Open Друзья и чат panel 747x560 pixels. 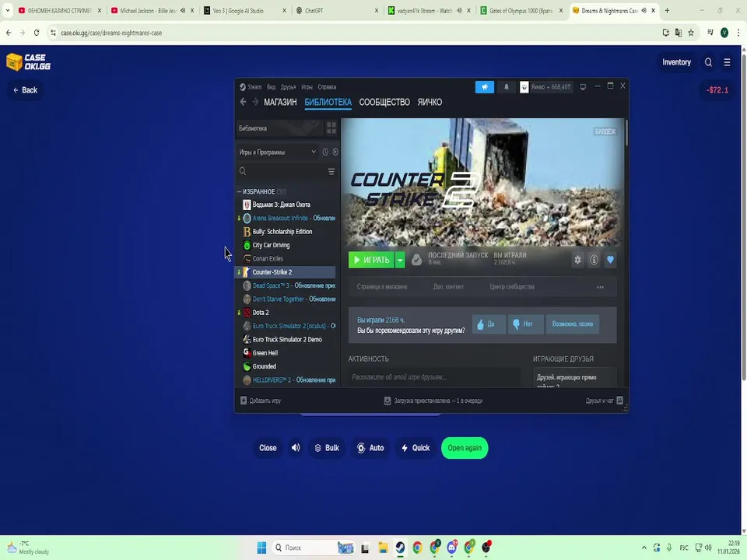pos(604,401)
